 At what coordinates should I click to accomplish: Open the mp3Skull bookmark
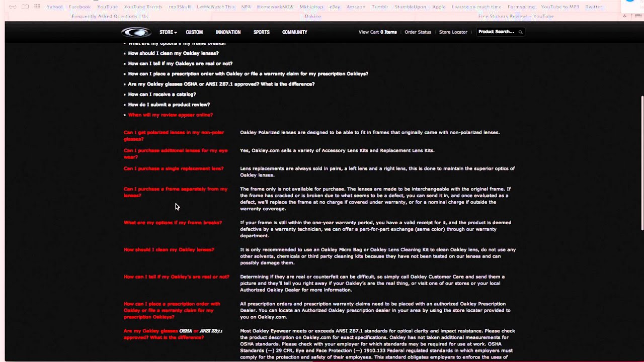pyautogui.click(x=180, y=7)
